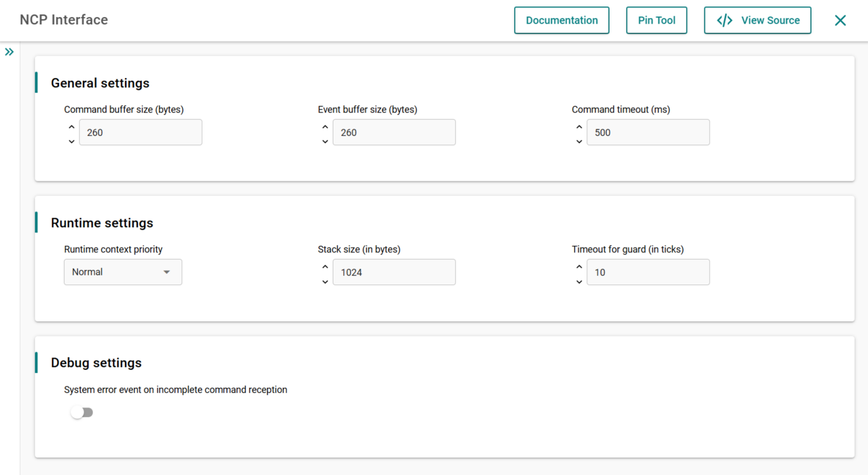Select the Stack size value field
Screen dimensions: 868x475
pos(394,272)
